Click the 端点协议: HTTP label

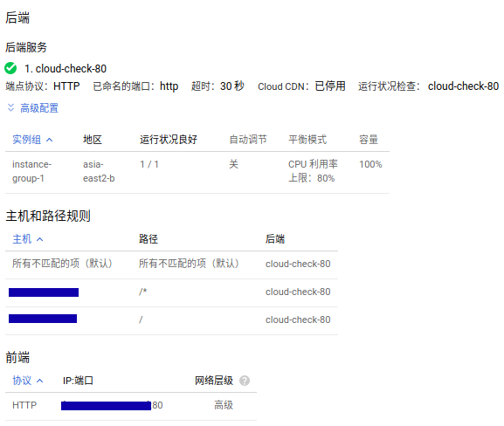[x=43, y=86]
